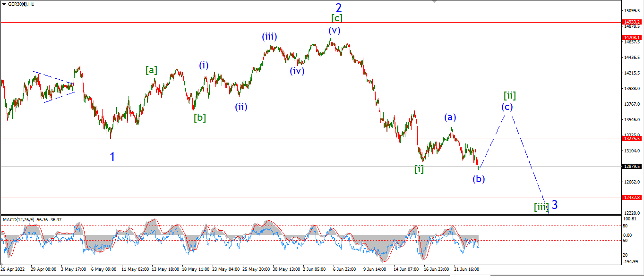This screenshot has width=644, height=276.
Task: Select the blue dashed triangle pattern
Action: click(x=53, y=86)
